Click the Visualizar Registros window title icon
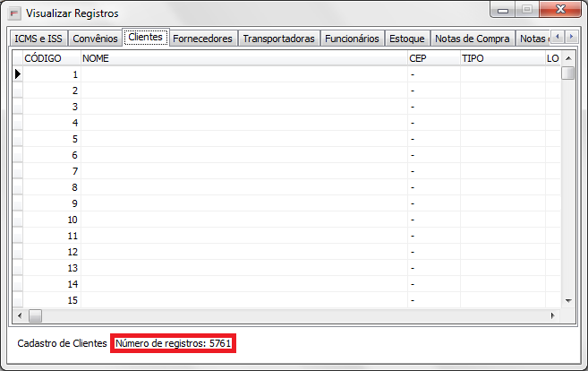588x371 pixels. coord(15,13)
